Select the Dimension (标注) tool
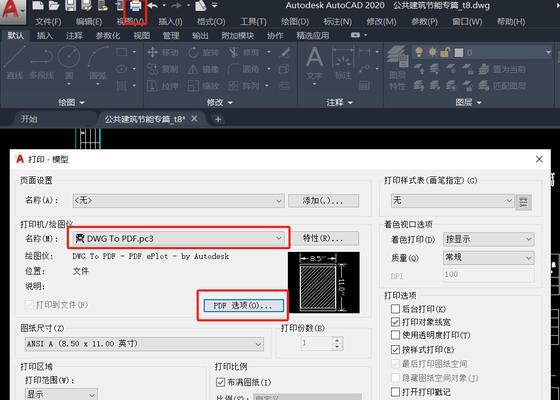The height and width of the screenshot is (400, 560). tap(343, 64)
